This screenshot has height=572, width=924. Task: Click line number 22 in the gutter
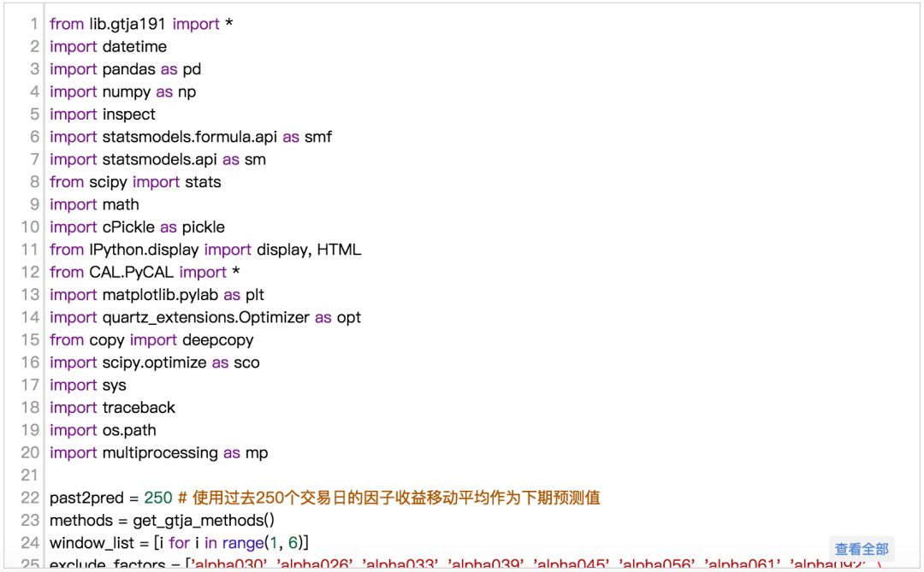31,498
